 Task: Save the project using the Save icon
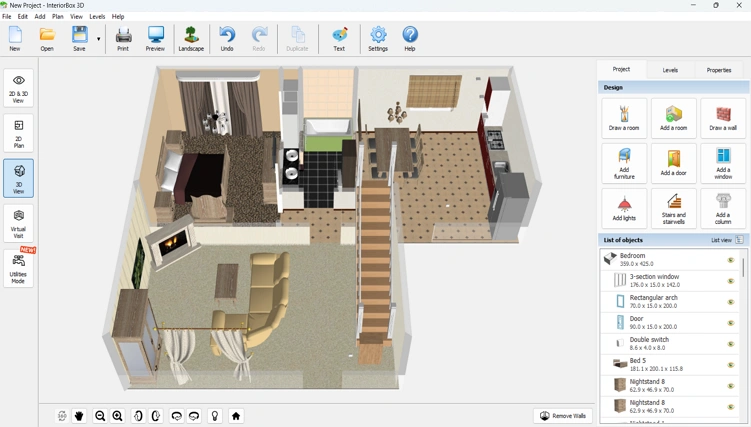[80, 38]
